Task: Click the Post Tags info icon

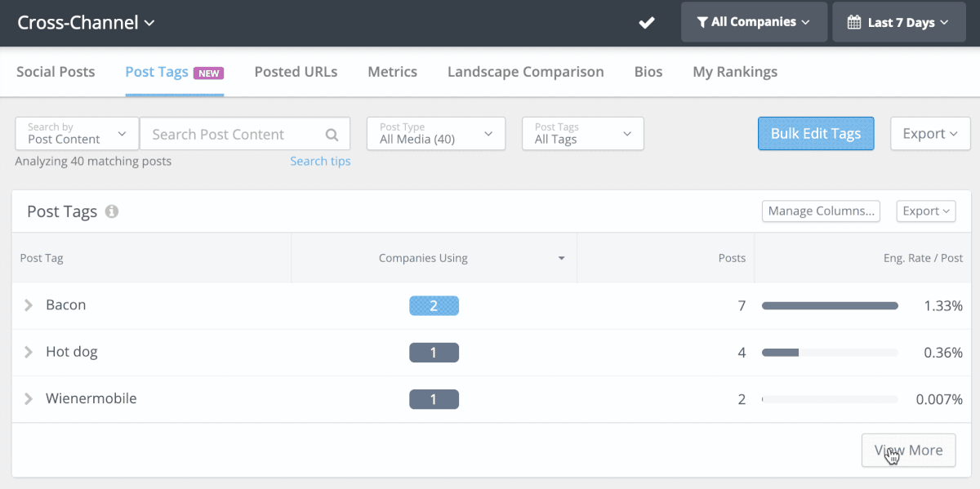Action: coord(112,211)
